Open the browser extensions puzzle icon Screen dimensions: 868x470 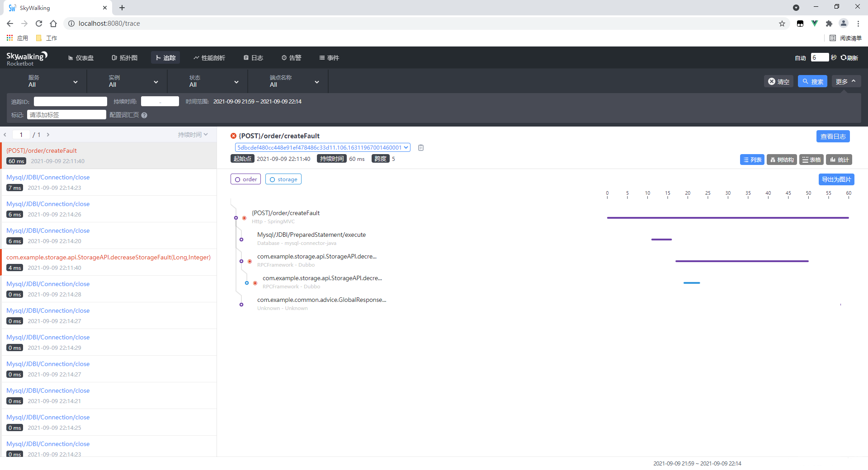point(829,23)
